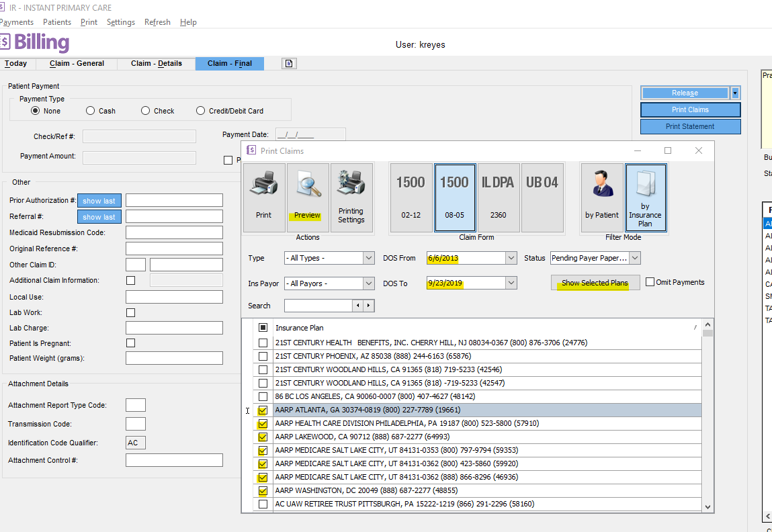Viewport: 772px width, 532px height.
Task: Switch filter mode to by Patient
Action: click(x=601, y=197)
